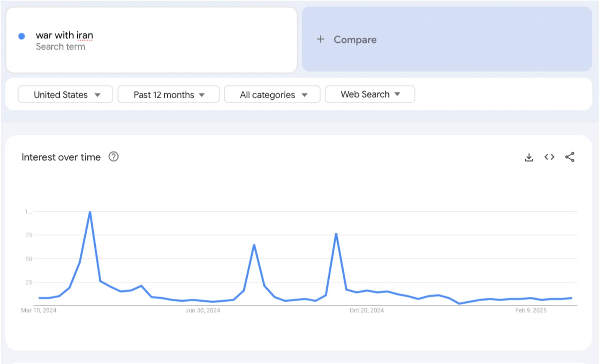
Task: Click the third peak near October 2024
Action: pyautogui.click(x=336, y=234)
